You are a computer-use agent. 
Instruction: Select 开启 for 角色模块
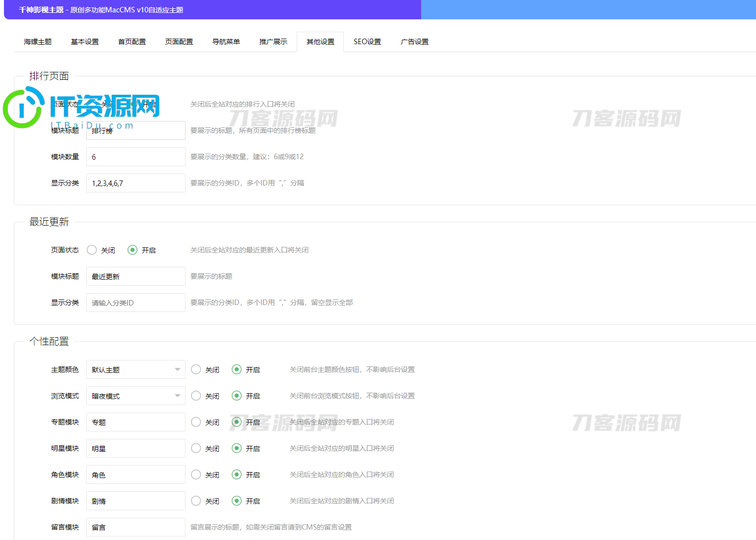click(246, 475)
